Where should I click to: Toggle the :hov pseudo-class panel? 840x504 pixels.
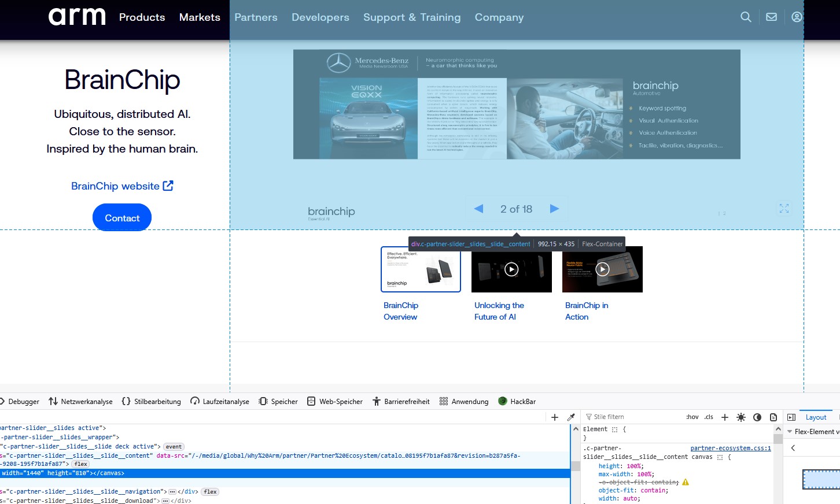692,417
